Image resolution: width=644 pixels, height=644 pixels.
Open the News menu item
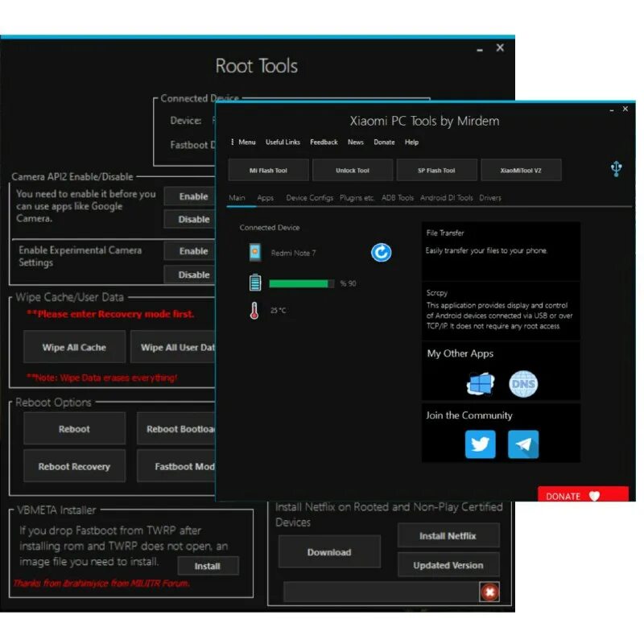355,142
